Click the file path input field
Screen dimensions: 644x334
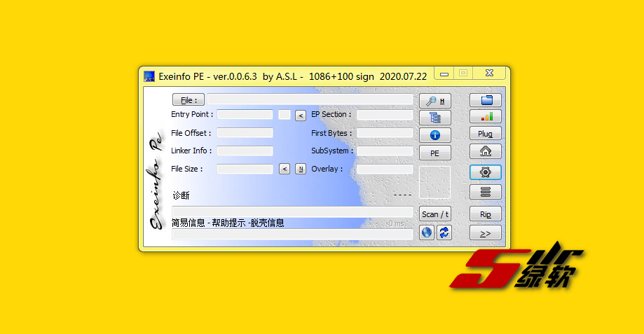pyautogui.click(x=310, y=100)
